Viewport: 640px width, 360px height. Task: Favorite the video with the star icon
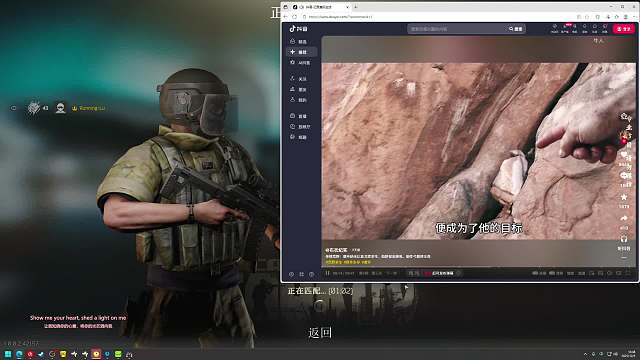624,197
